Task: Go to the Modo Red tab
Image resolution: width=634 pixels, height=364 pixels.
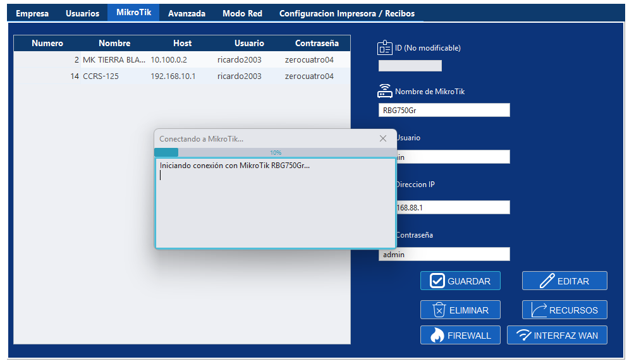Action: [x=242, y=13]
